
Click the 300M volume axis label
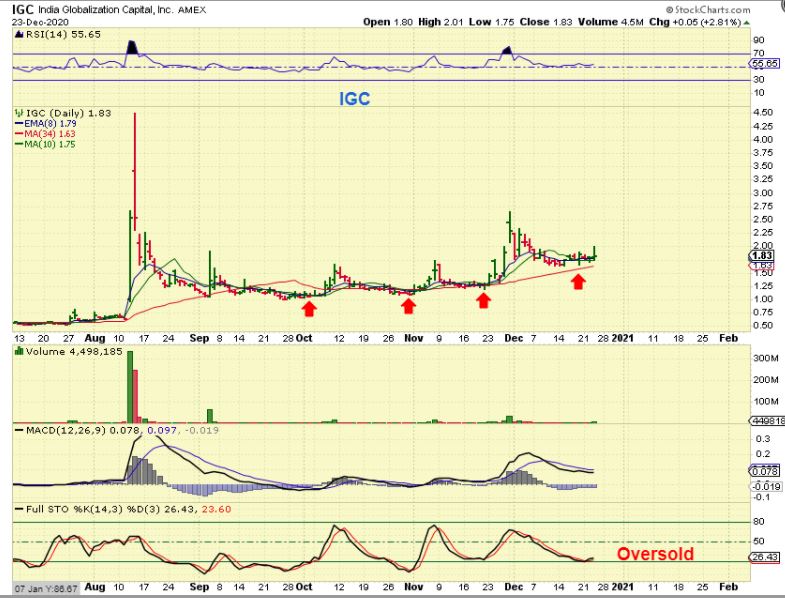tap(765, 358)
